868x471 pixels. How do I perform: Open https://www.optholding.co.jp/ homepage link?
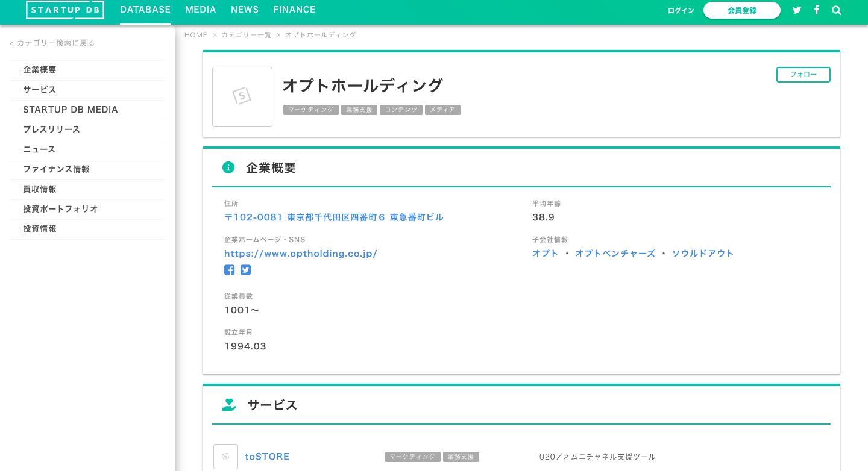(x=301, y=254)
